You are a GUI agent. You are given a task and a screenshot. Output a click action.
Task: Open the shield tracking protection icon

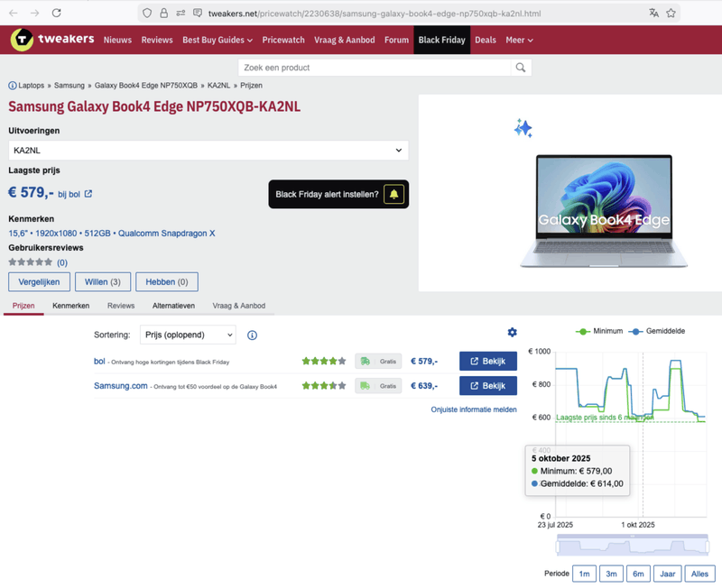click(x=147, y=14)
